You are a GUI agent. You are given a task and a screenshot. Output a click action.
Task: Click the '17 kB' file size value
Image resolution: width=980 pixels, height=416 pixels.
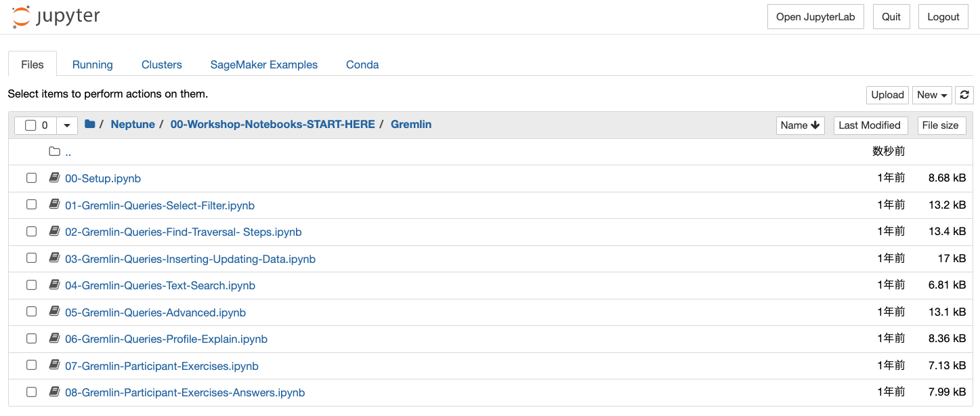pyautogui.click(x=952, y=259)
